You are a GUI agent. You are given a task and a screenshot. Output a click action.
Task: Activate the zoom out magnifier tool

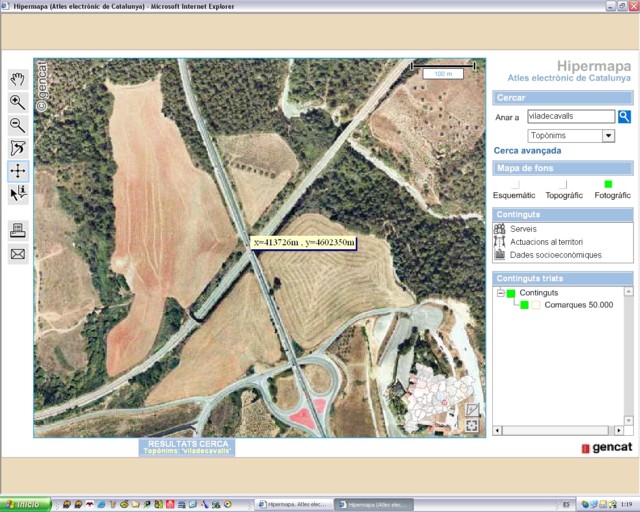click(18, 125)
